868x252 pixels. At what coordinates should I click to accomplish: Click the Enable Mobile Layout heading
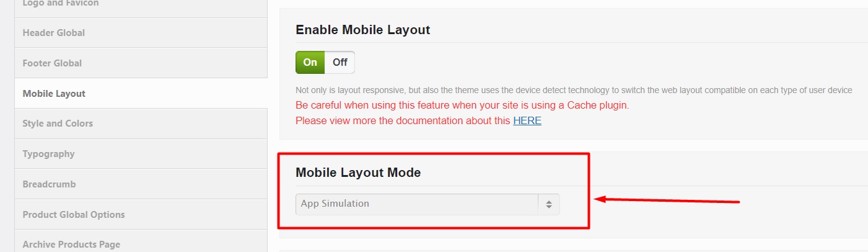(x=362, y=30)
